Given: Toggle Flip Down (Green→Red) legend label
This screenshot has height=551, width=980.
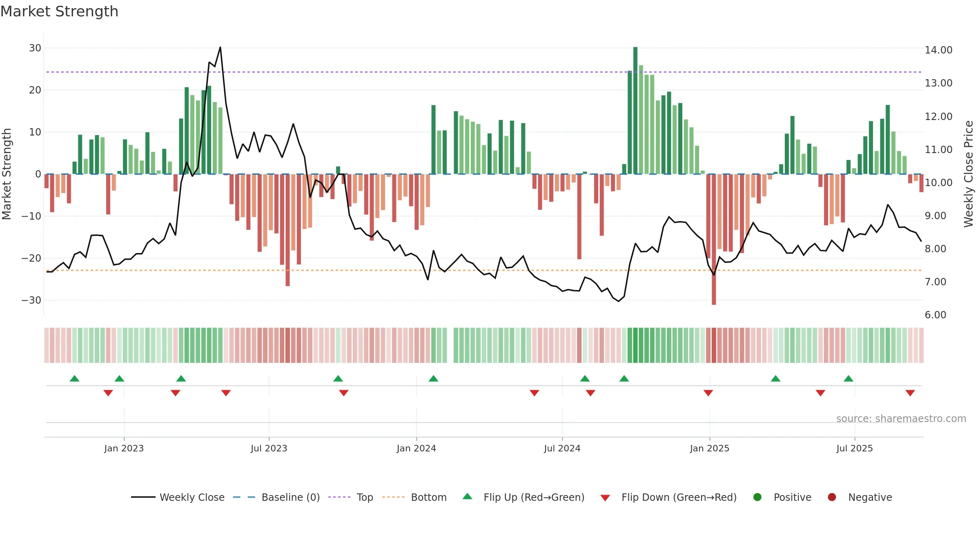Looking at the screenshot, I should [679, 497].
